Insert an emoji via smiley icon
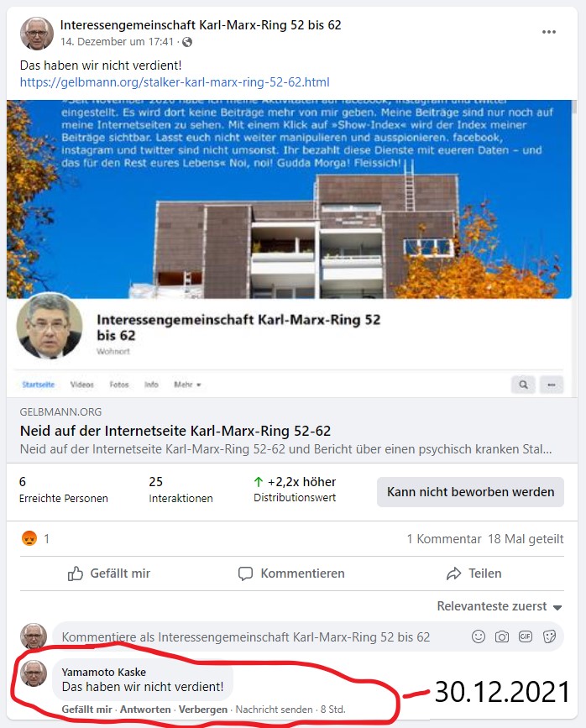The image size is (586, 728). (479, 636)
